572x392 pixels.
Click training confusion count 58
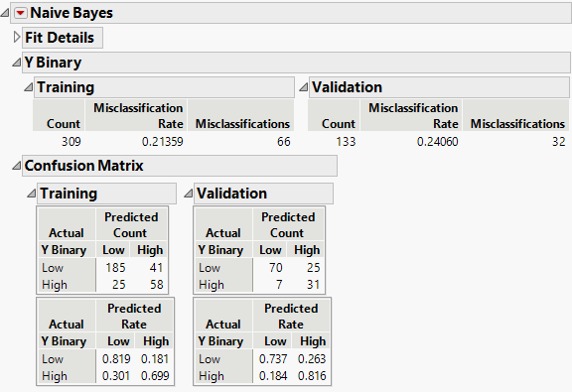point(157,285)
